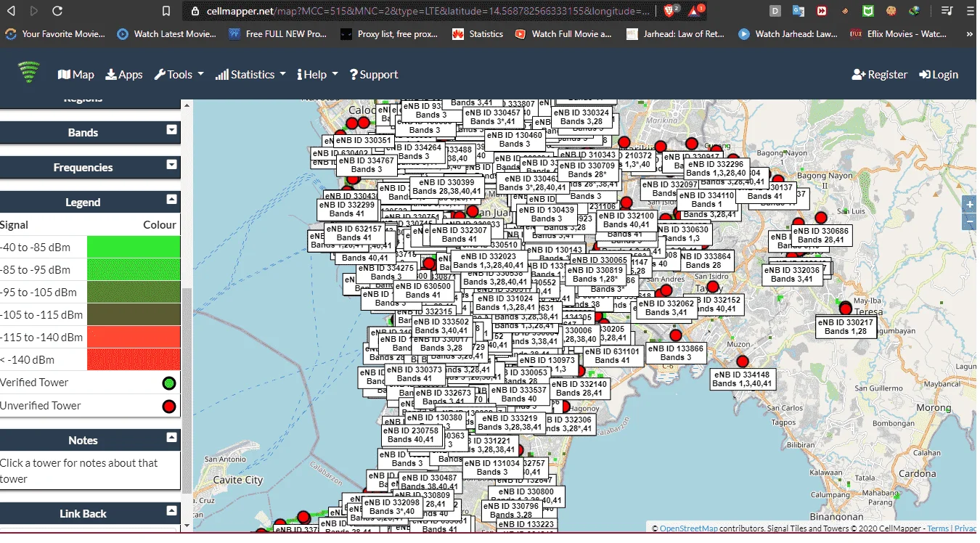The width and height of the screenshot is (980, 543).
Task: Select the eNB ID 334148 label
Action: (x=741, y=379)
